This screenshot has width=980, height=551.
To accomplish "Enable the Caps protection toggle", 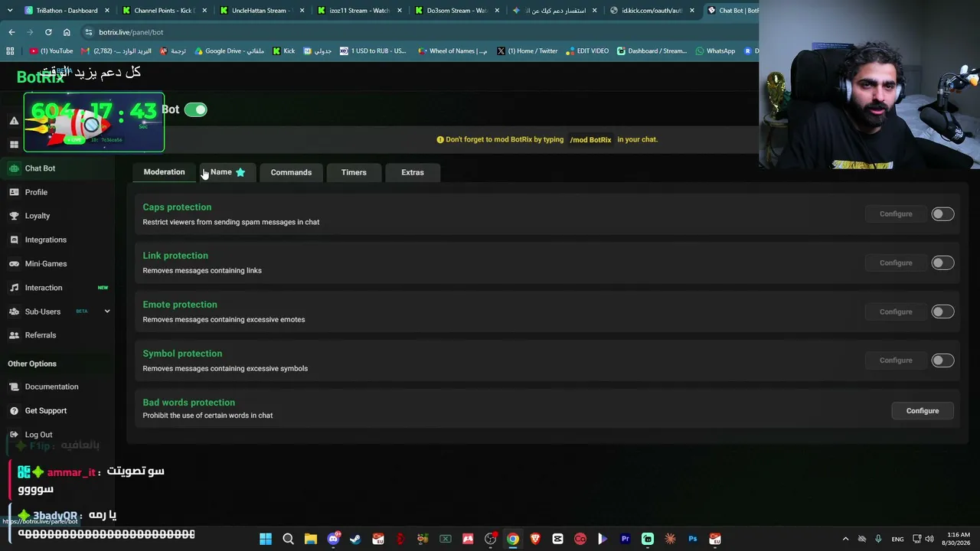I will pos(942,214).
